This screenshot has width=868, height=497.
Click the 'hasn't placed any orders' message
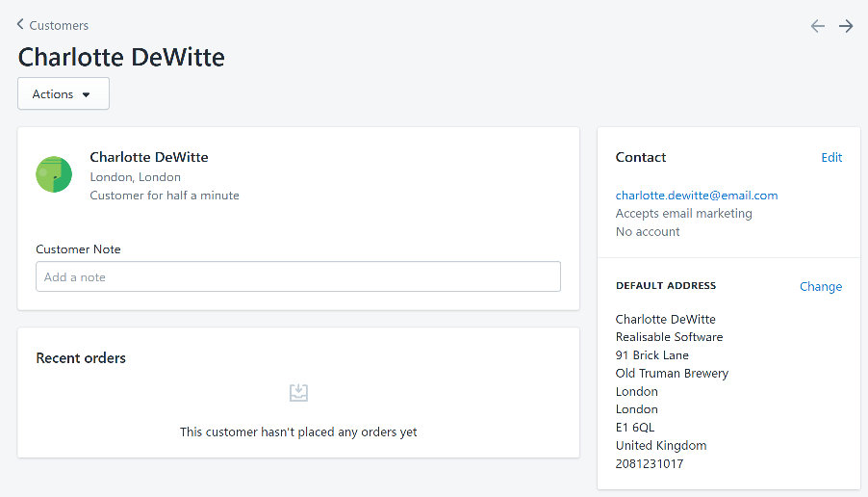(298, 432)
